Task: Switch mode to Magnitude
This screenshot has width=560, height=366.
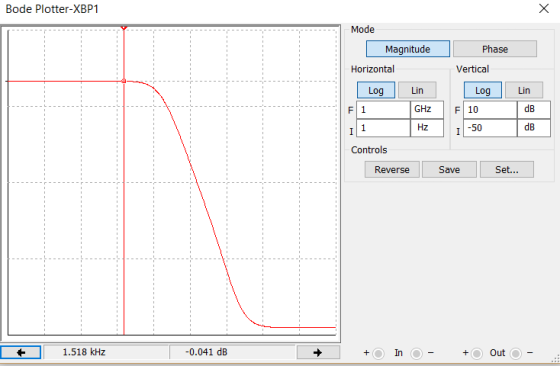Action: click(408, 49)
